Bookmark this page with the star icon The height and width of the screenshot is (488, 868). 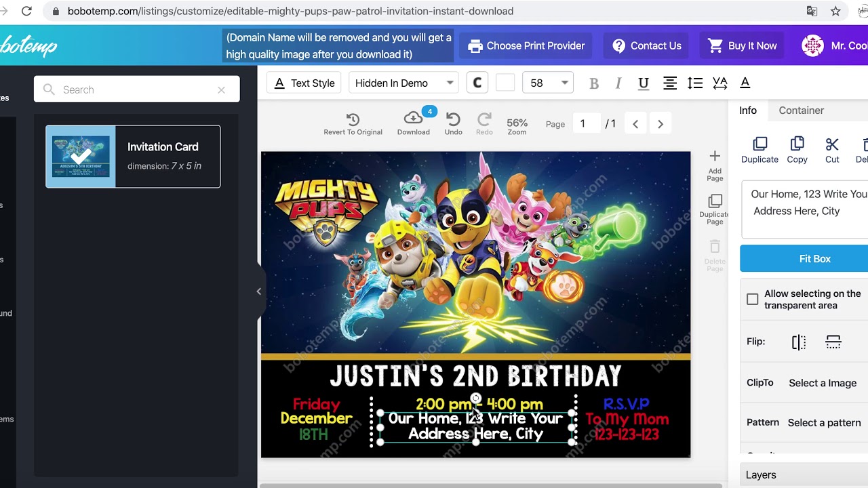pyautogui.click(x=835, y=11)
